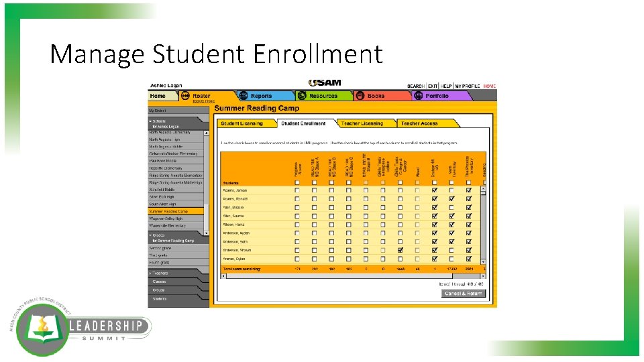Check the System 44 header checkbox
644x362 pixels.
point(435,182)
